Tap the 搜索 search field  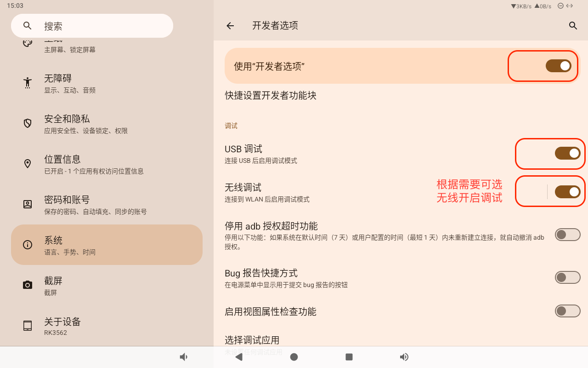pyautogui.click(x=92, y=26)
